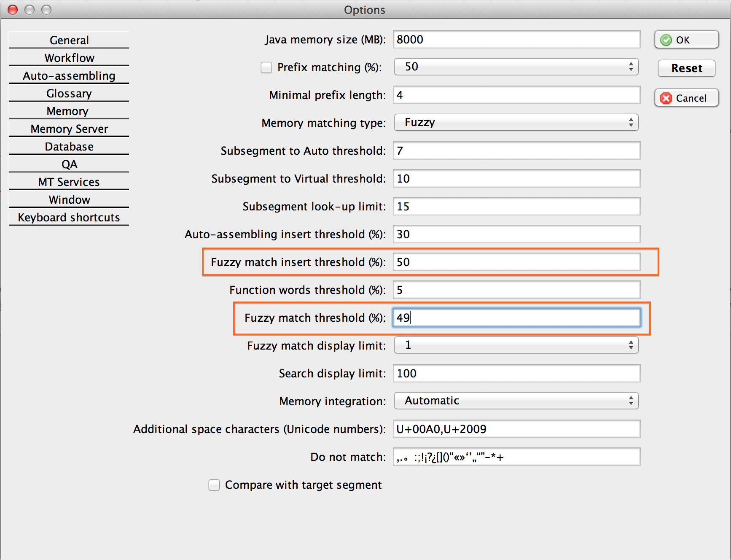Expand the Memory matching type dropdown

(x=516, y=123)
